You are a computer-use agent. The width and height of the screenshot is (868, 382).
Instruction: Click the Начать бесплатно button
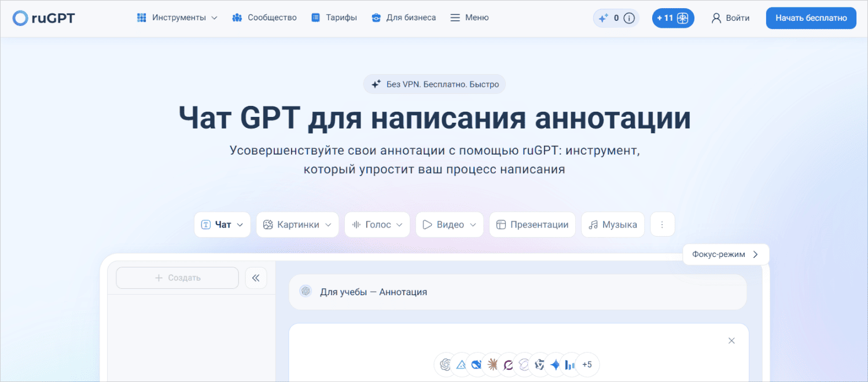point(811,18)
